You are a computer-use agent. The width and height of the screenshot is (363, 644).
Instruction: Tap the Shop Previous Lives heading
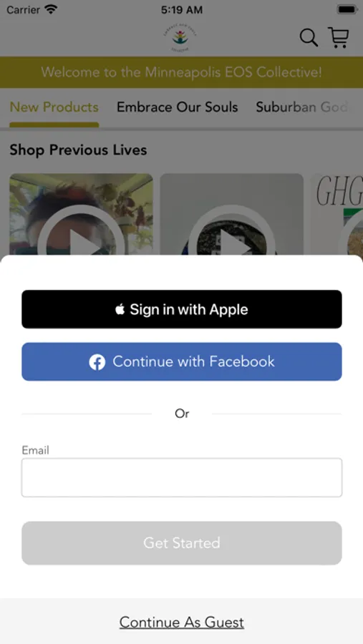click(x=78, y=150)
